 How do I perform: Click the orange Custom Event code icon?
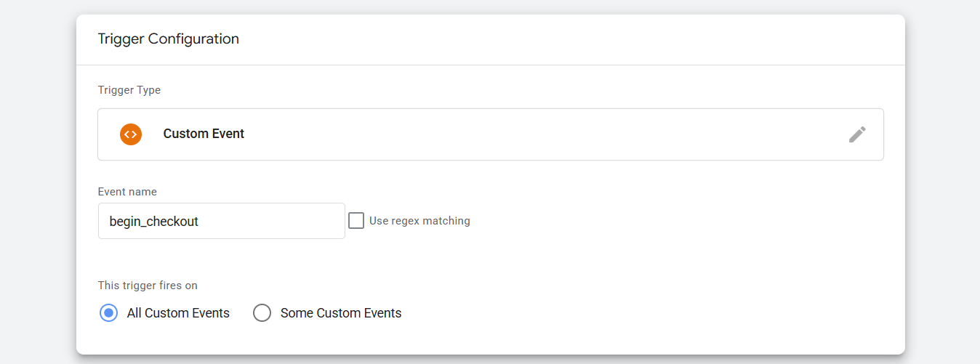[x=131, y=134]
